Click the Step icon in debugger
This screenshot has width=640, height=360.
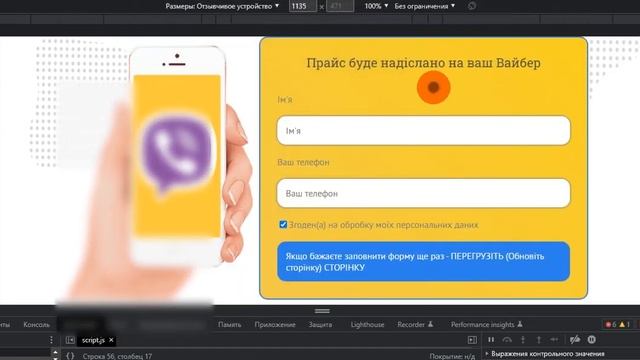[554, 340]
